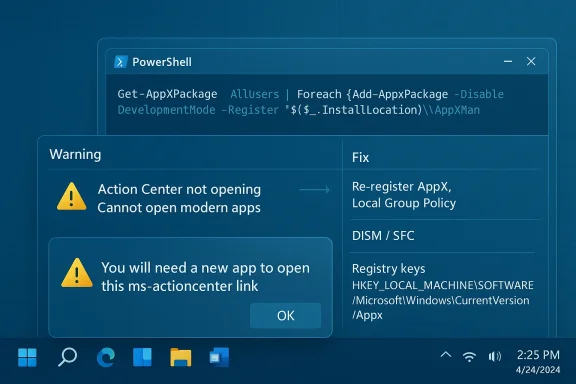Click /Microsoft\Windows\CurrentVersion path line
Image resolution: width=576 pixels, height=384 pixels.
(x=441, y=300)
